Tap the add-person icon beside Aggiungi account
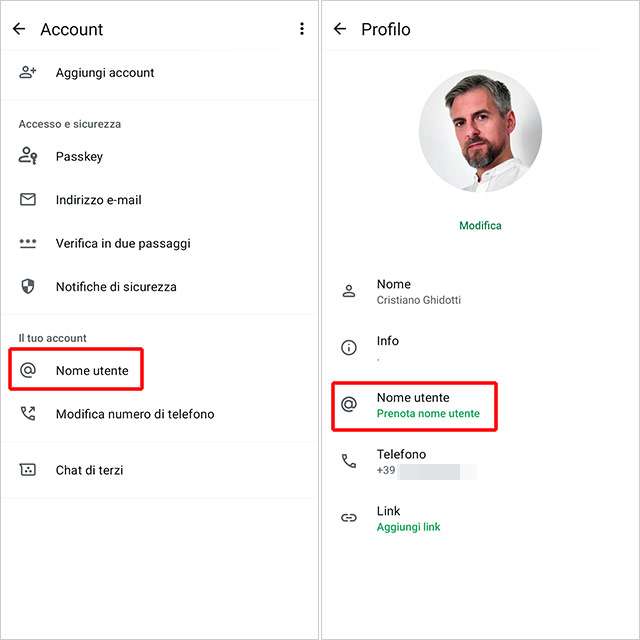The height and width of the screenshot is (640, 640). pyautogui.click(x=28, y=72)
